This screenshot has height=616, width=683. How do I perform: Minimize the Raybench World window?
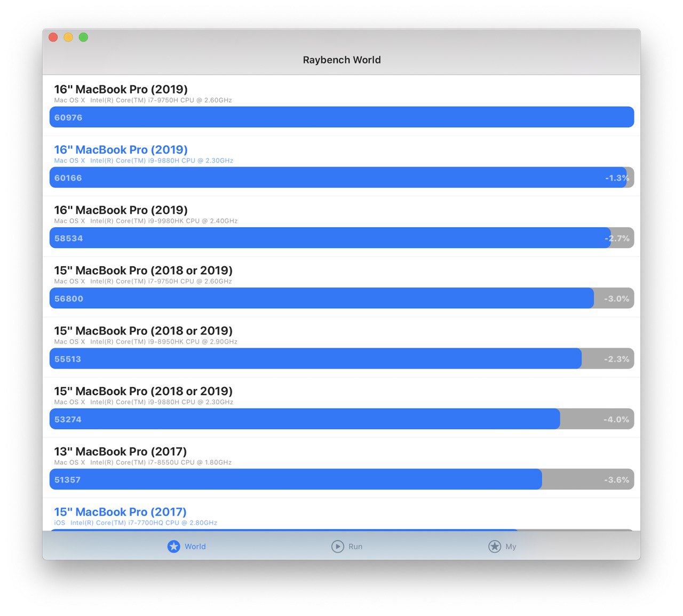coord(68,37)
